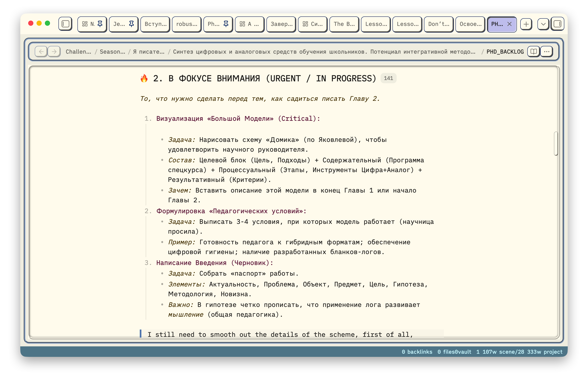Unpin the N. tab pin icon

point(100,24)
